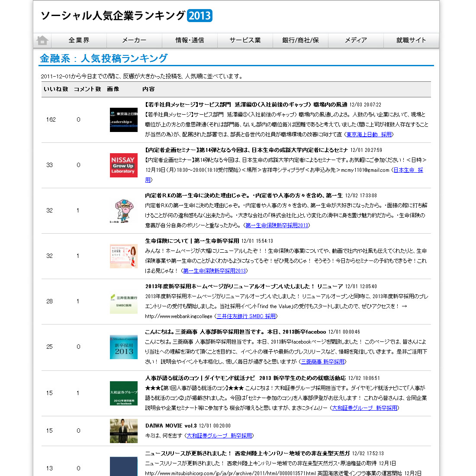The image size is (476, 476).
Task: Open the DAIWA MOVIE man-in-suit thumbnail
Action: tap(124, 431)
